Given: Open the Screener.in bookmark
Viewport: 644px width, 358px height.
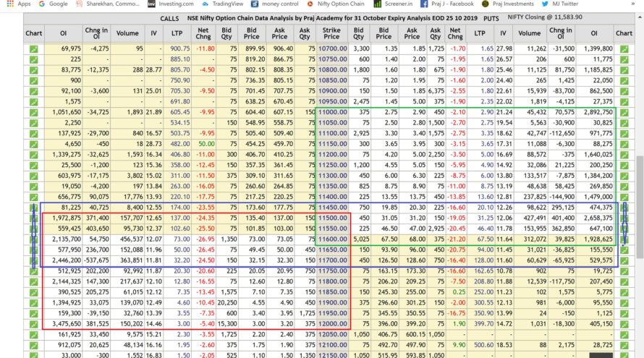Looking at the screenshot, I should [393, 4].
